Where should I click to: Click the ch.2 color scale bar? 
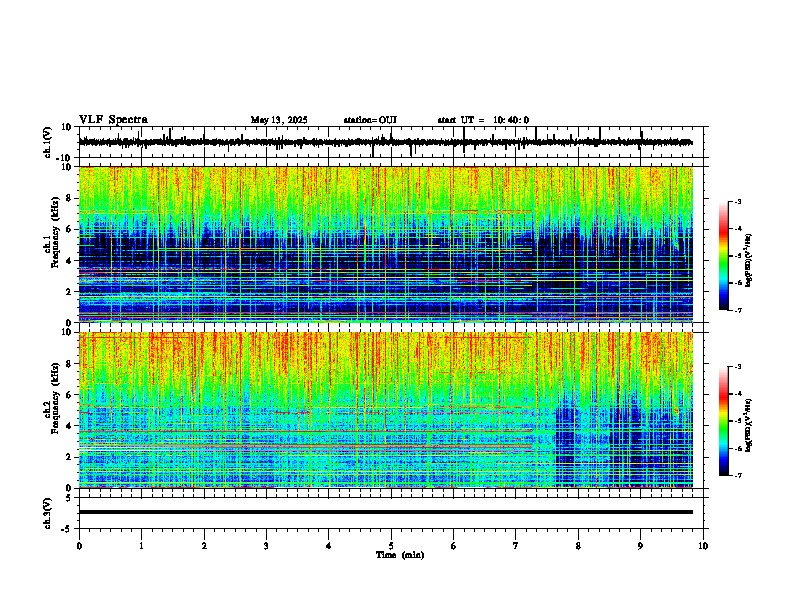(723, 421)
